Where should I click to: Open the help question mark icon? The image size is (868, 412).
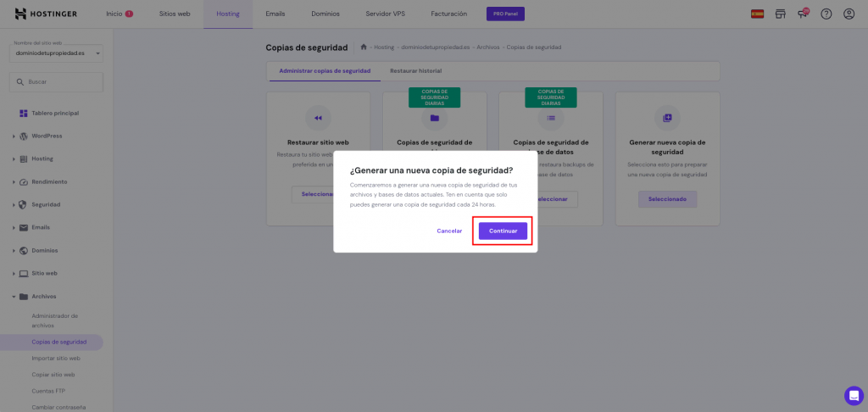[x=826, y=14]
